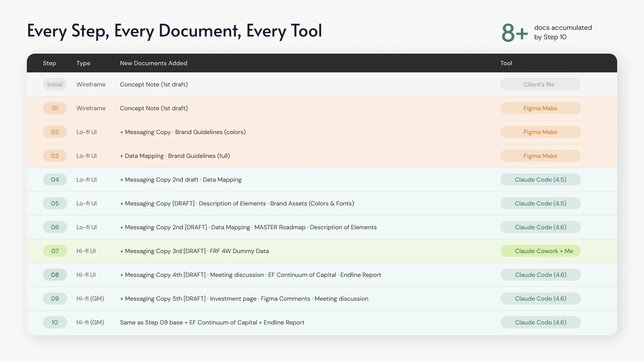
Task: Select the 'Initial' step badge
Action: (x=55, y=84)
